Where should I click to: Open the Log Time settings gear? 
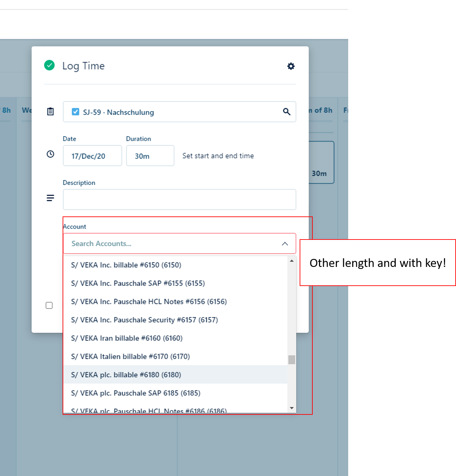click(291, 66)
